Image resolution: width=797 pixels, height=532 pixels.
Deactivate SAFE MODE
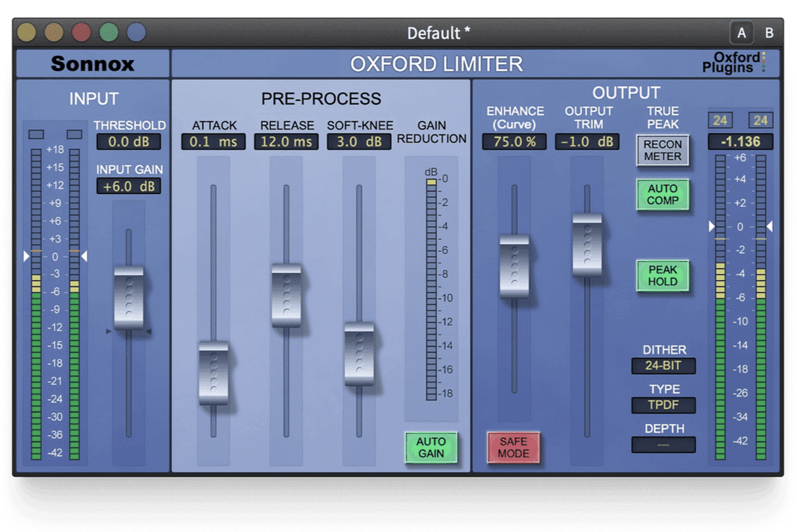click(513, 447)
